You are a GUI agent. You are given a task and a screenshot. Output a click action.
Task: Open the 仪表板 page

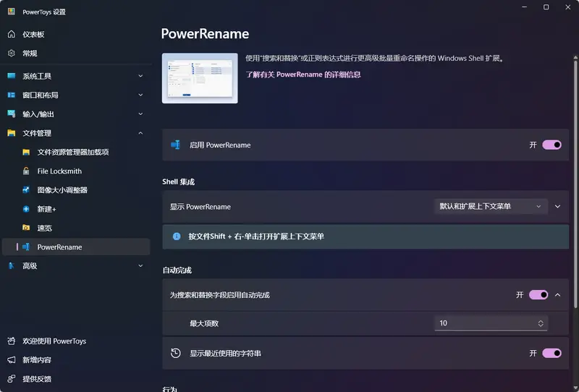click(x=76, y=34)
